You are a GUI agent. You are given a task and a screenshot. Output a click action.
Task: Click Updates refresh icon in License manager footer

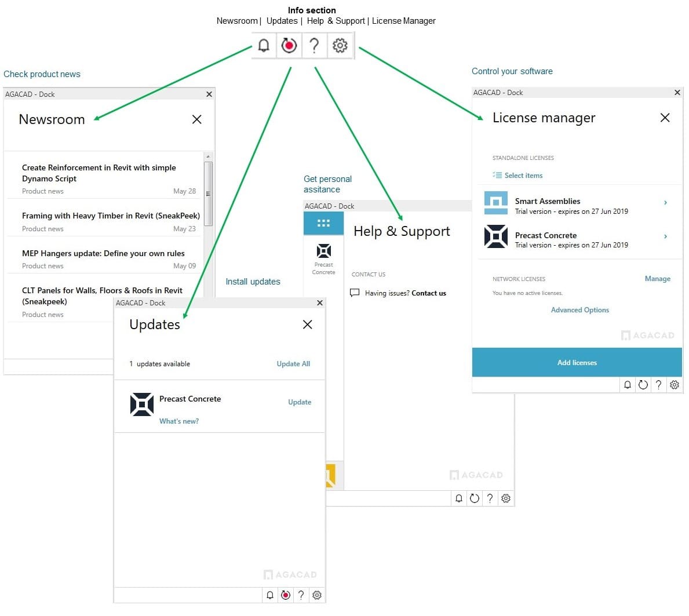click(643, 385)
